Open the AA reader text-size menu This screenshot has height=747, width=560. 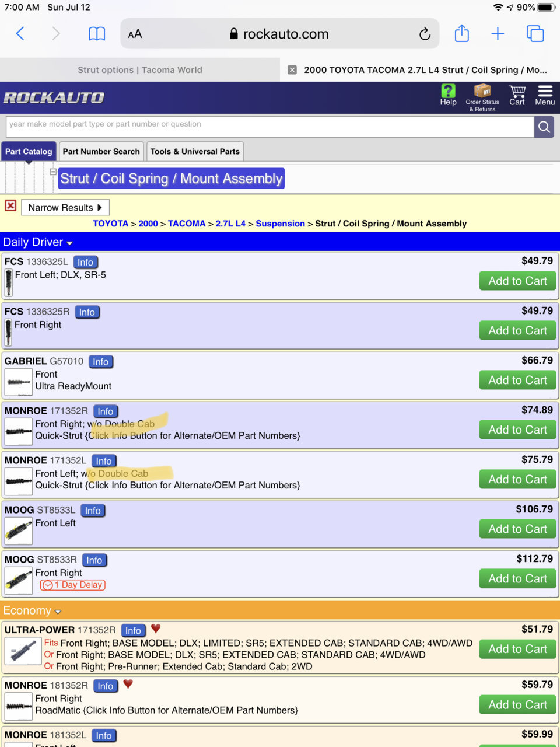135,34
